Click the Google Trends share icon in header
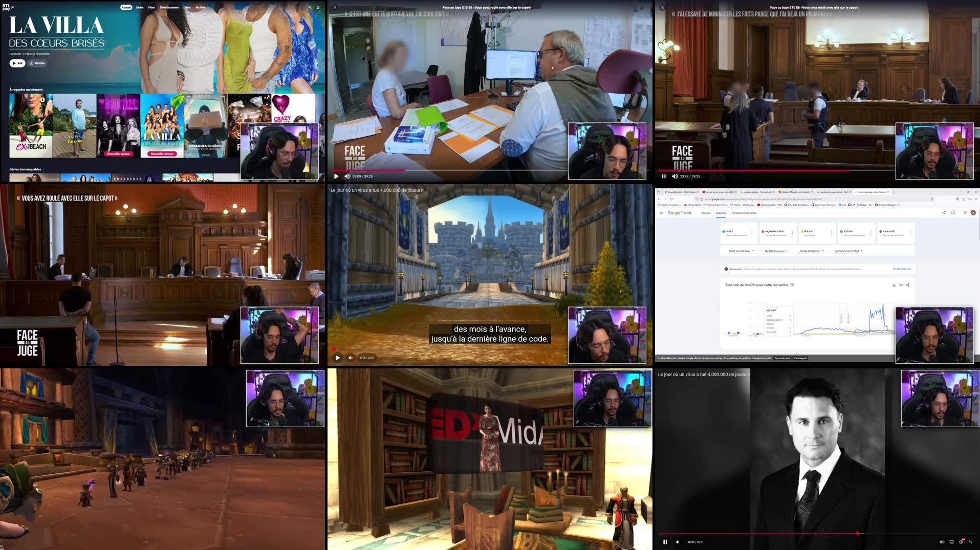The image size is (980, 550). pos(944,213)
